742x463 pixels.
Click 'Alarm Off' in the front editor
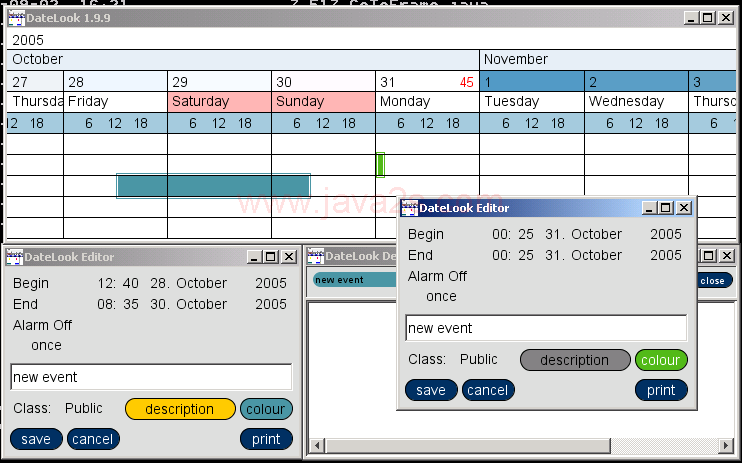point(438,276)
